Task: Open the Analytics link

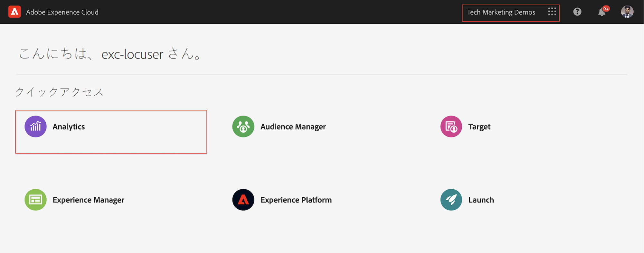Action: (x=69, y=127)
